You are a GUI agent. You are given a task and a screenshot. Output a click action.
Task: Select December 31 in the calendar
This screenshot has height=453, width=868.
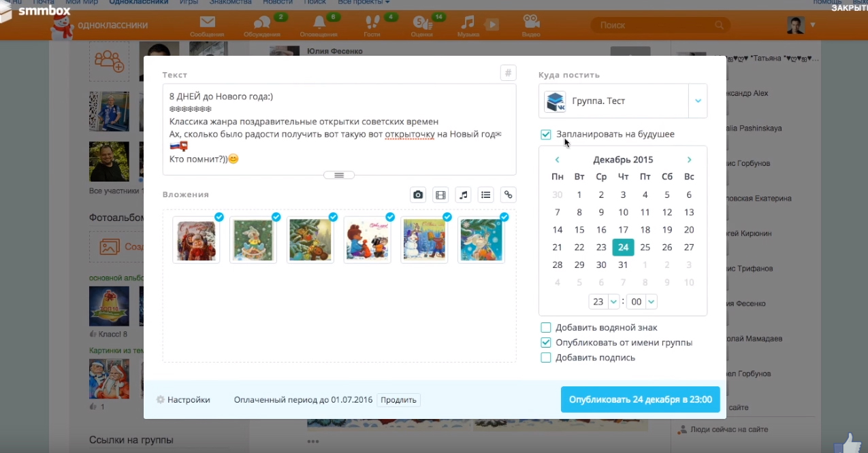[623, 265]
